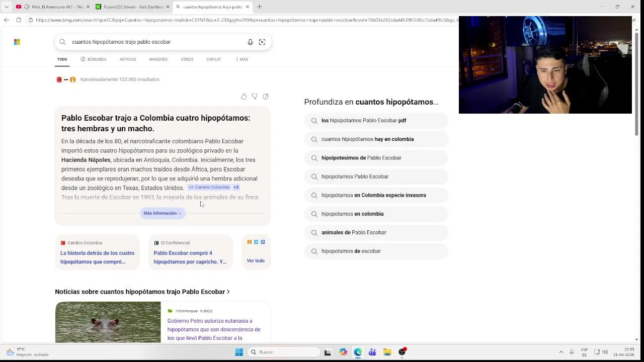Image resolution: width=644 pixels, height=362 pixels.
Task: Open the Windows Start menu
Action: tap(239, 352)
